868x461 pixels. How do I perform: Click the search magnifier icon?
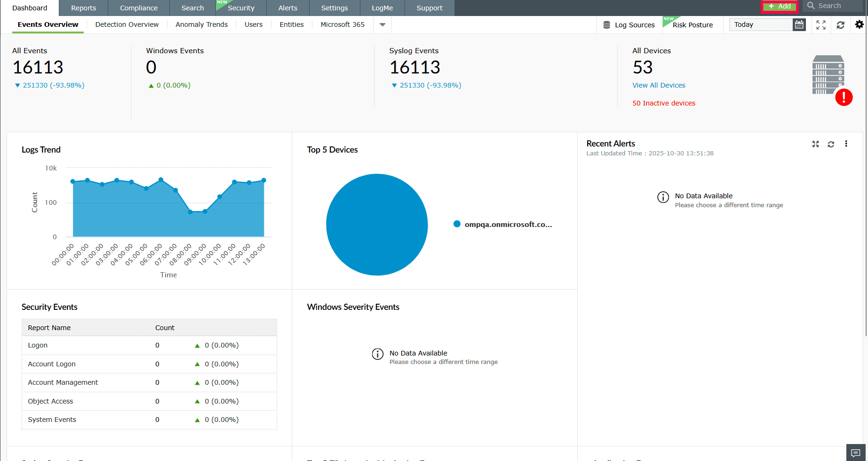click(811, 6)
